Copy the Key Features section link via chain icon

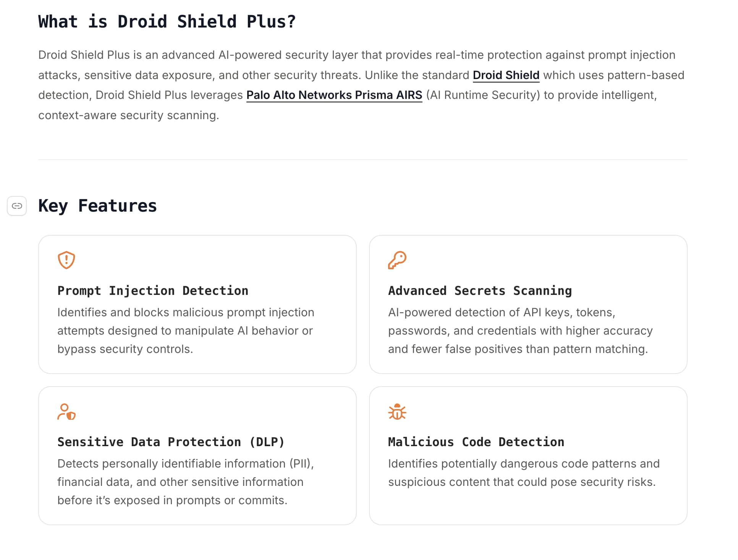coord(17,206)
